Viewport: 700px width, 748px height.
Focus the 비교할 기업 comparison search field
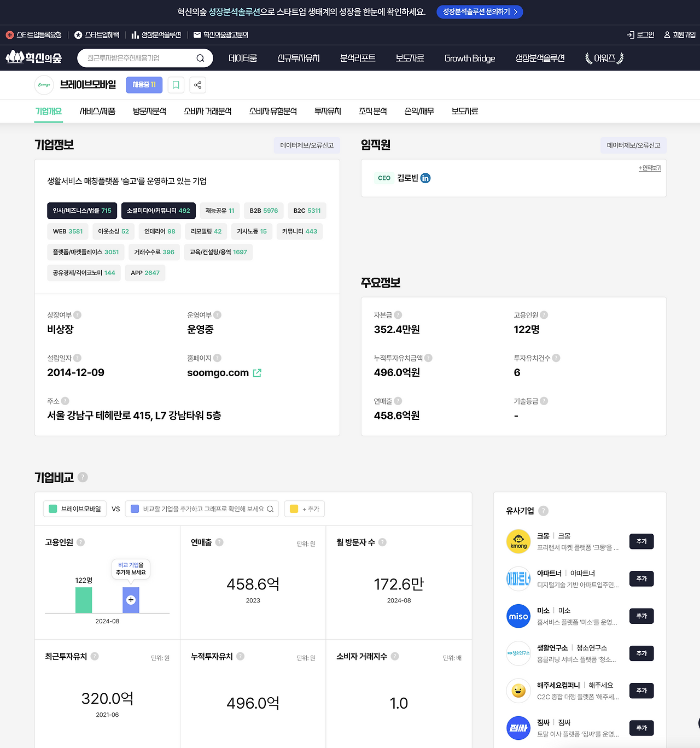202,509
